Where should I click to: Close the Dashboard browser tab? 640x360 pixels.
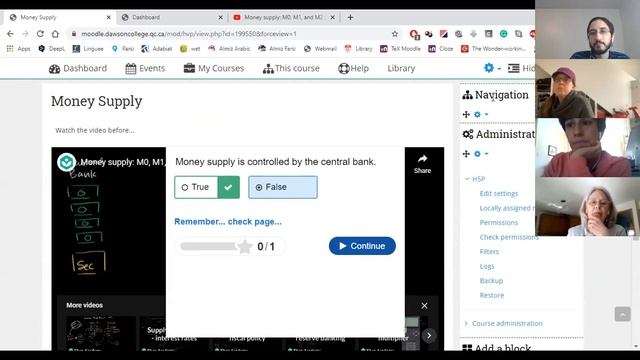220,18
